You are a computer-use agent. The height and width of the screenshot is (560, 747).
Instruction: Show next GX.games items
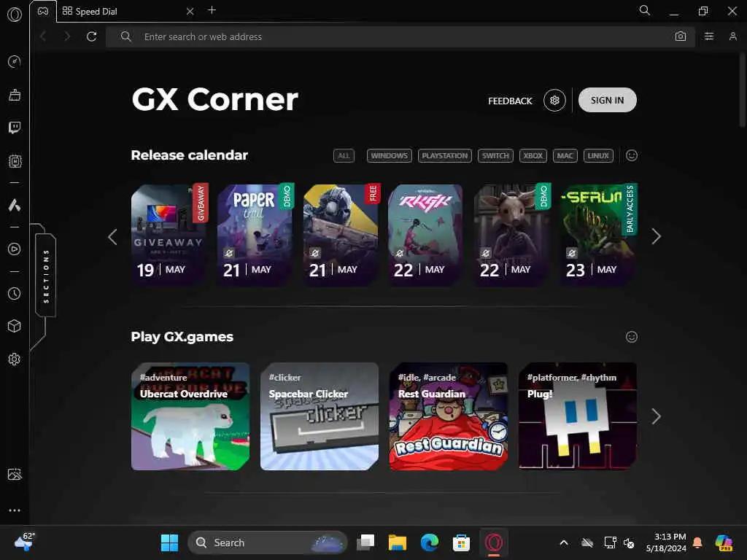tap(656, 416)
